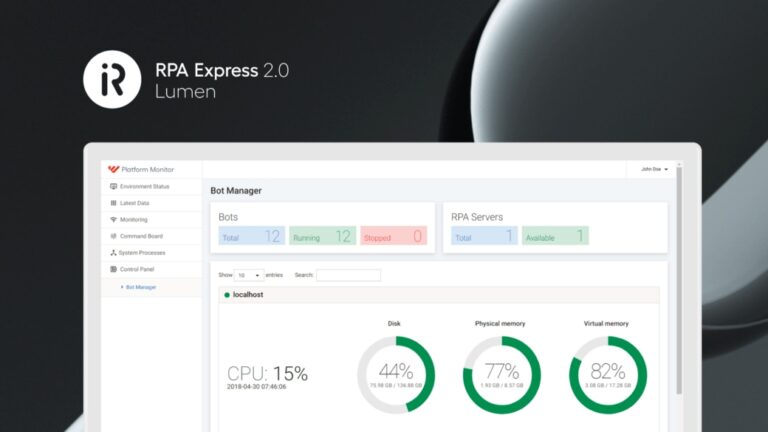Viewport: 768px width, 432px height.
Task: Select System Processes in sidebar
Action: (151, 253)
